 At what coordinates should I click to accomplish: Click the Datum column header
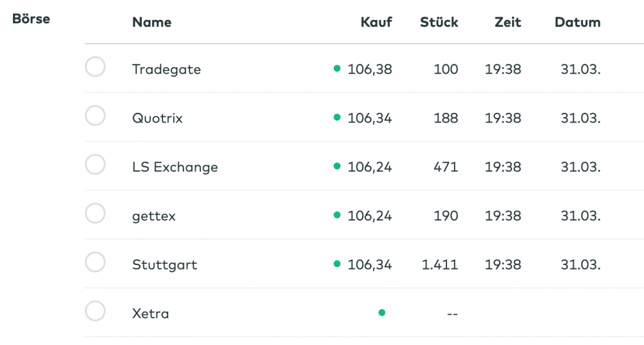click(577, 23)
